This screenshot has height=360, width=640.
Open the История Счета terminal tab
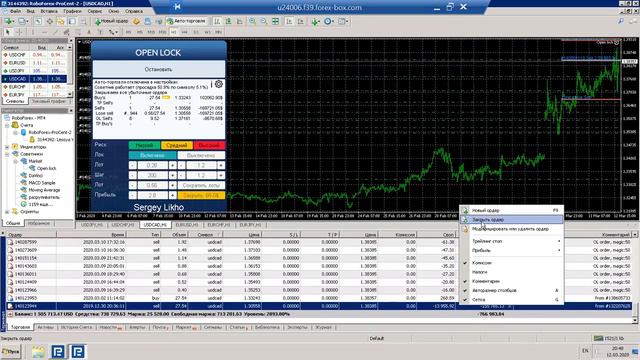pos(76,327)
